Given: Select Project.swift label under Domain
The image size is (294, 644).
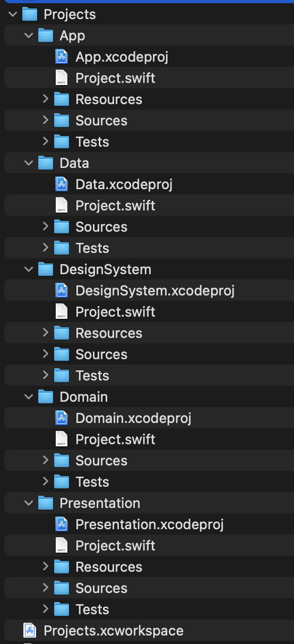Looking at the screenshot, I should (x=115, y=439).
